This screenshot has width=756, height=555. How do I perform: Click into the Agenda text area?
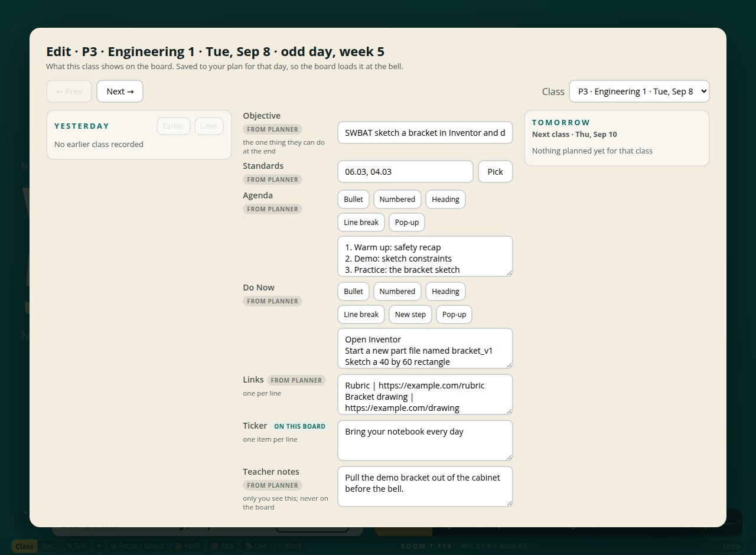tap(425, 256)
